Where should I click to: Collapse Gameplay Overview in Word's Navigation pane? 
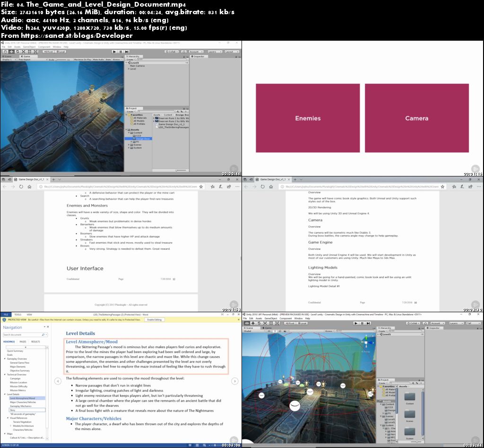5,359
